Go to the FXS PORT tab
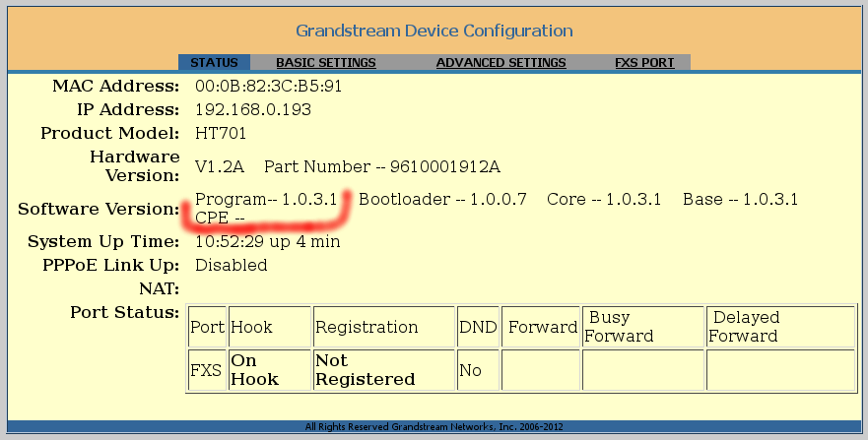The height and width of the screenshot is (440, 868). coord(644,62)
